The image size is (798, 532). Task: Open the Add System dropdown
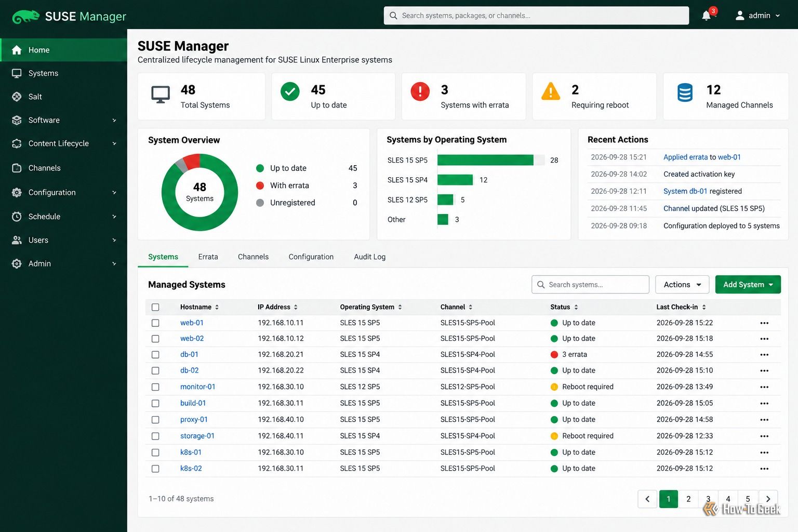748,285
